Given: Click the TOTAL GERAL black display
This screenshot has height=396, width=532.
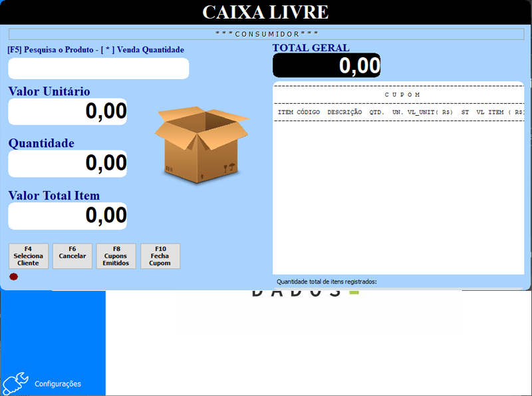Looking at the screenshot, I should click(x=327, y=65).
